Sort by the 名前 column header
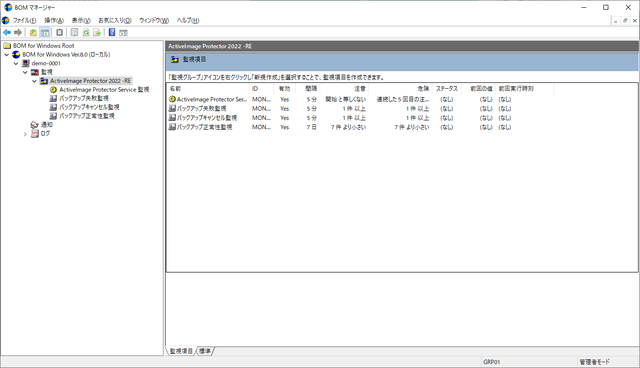Viewport: 640px width, 368px height. 208,89
